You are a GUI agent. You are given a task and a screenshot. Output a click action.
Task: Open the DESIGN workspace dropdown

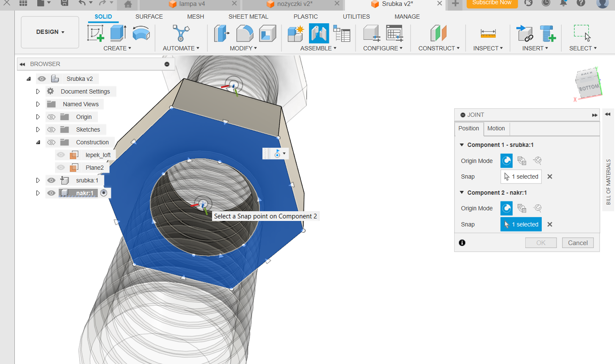[x=50, y=32]
